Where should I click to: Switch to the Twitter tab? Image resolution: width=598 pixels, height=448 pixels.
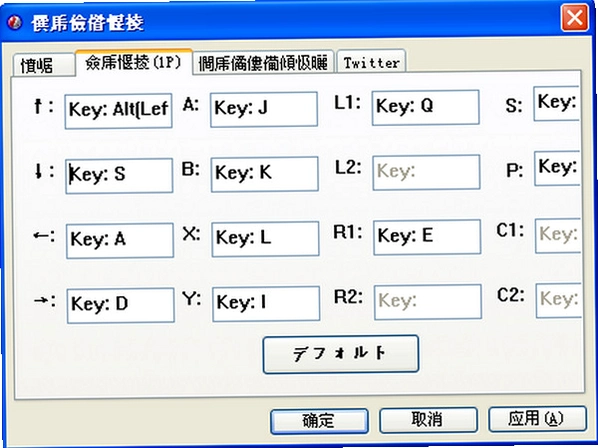tap(371, 62)
